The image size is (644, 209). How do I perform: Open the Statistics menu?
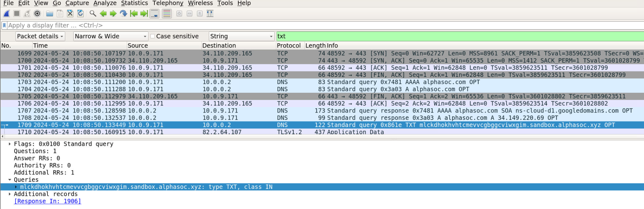coord(134,3)
